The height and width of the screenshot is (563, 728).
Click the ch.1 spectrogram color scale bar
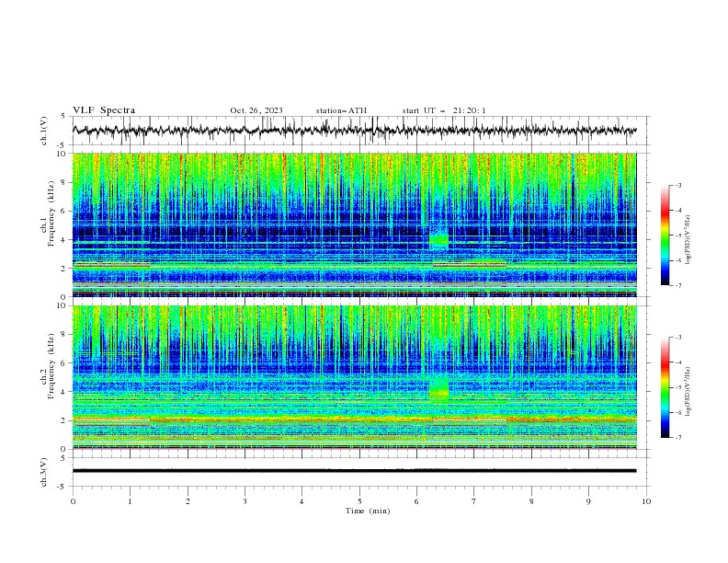pos(665,236)
